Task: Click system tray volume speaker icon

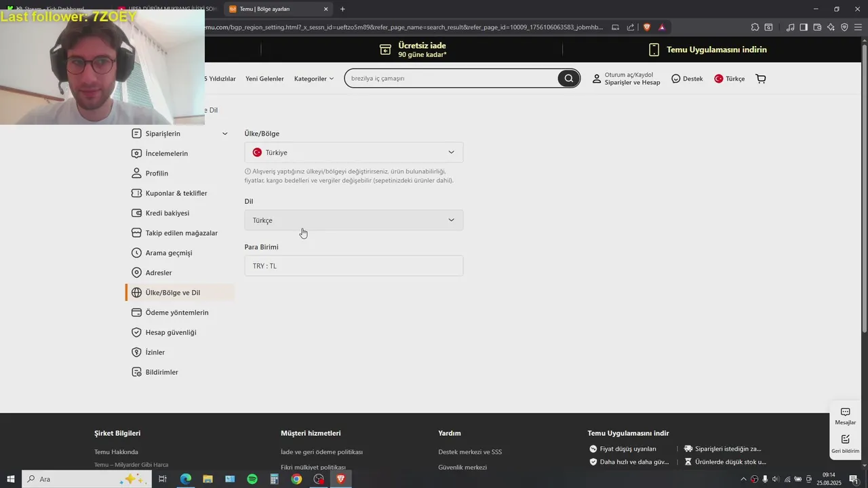Action: point(776,479)
